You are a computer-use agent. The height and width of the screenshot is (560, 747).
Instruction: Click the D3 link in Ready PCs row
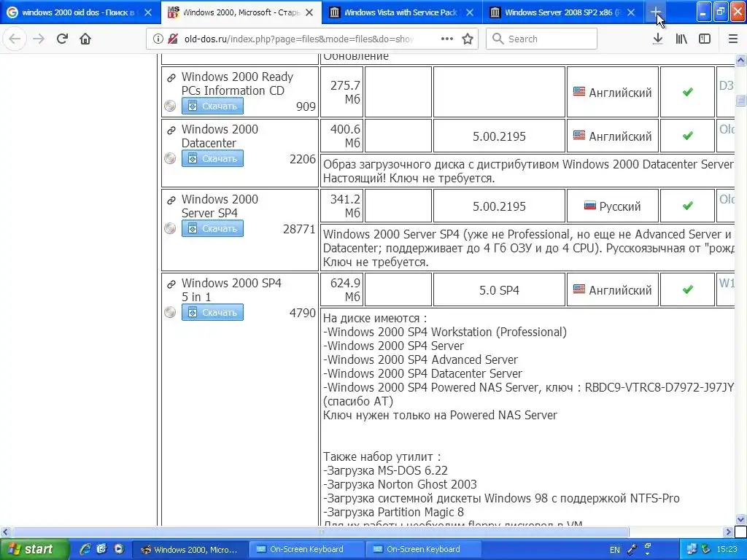726,86
